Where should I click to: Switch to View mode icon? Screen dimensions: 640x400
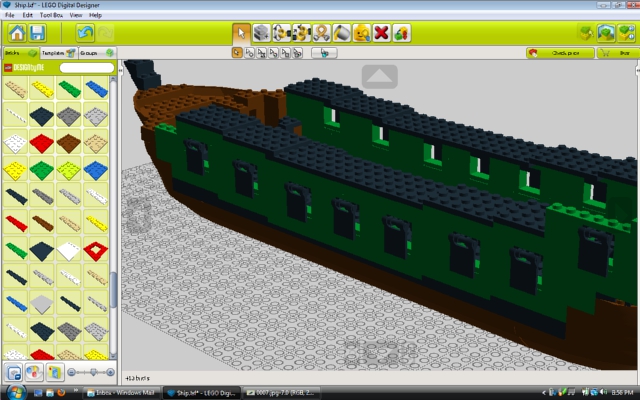coord(606,33)
